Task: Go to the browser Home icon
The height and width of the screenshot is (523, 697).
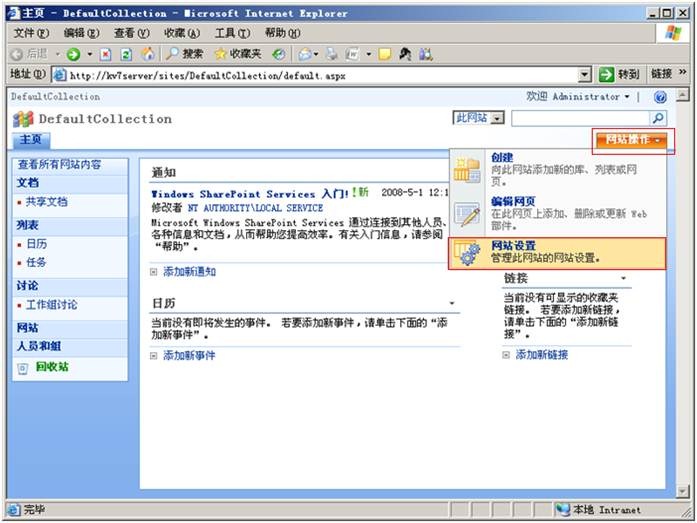Action: pyautogui.click(x=148, y=54)
